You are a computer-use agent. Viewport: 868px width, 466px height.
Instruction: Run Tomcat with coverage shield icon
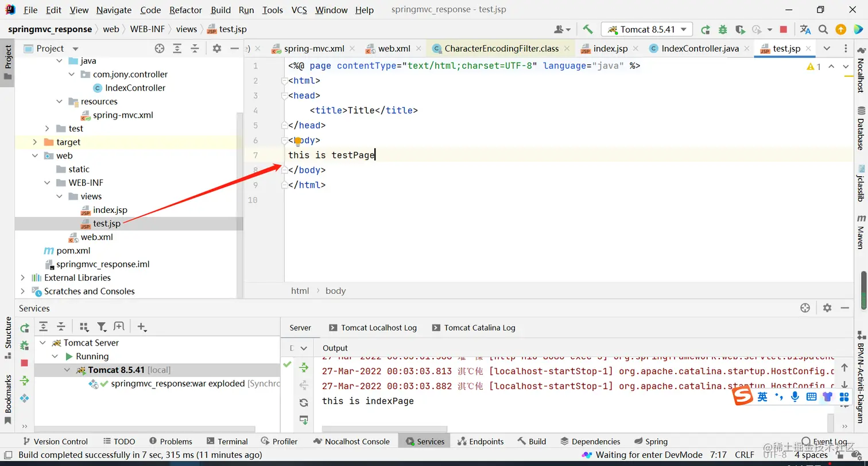pyautogui.click(x=740, y=29)
